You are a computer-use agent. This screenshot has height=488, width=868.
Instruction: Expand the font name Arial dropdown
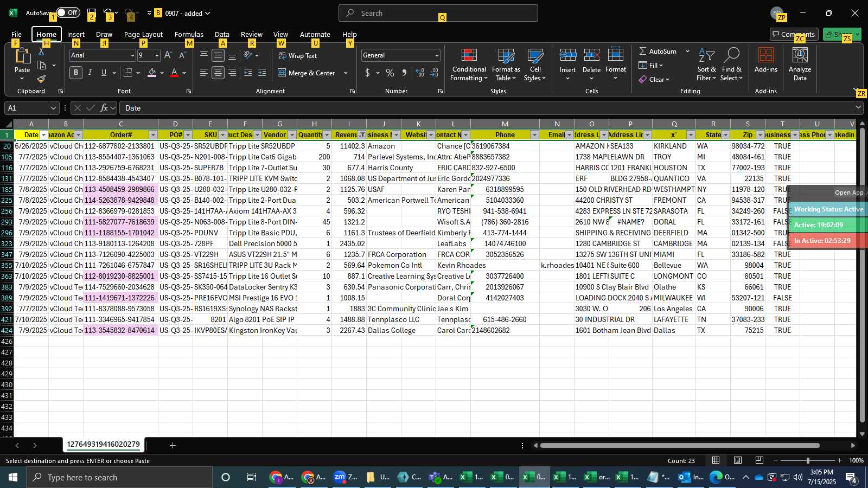(x=132, y=55)
